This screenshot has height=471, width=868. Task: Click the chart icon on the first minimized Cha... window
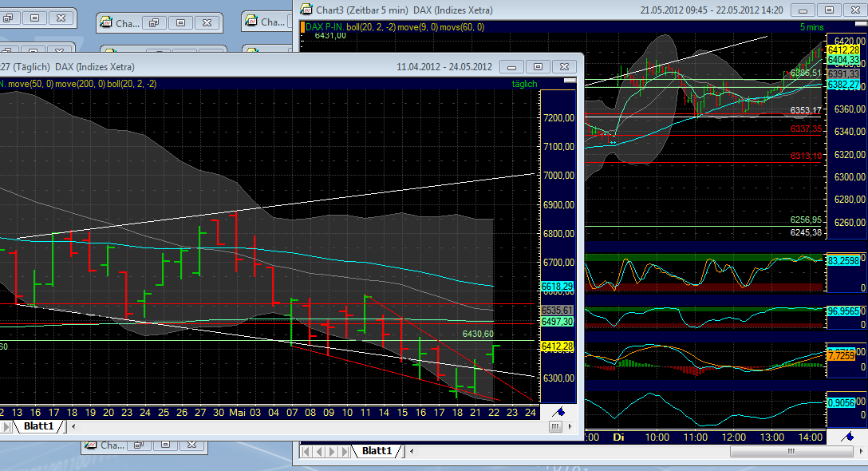pyautogui.click(x=105, y=22)
